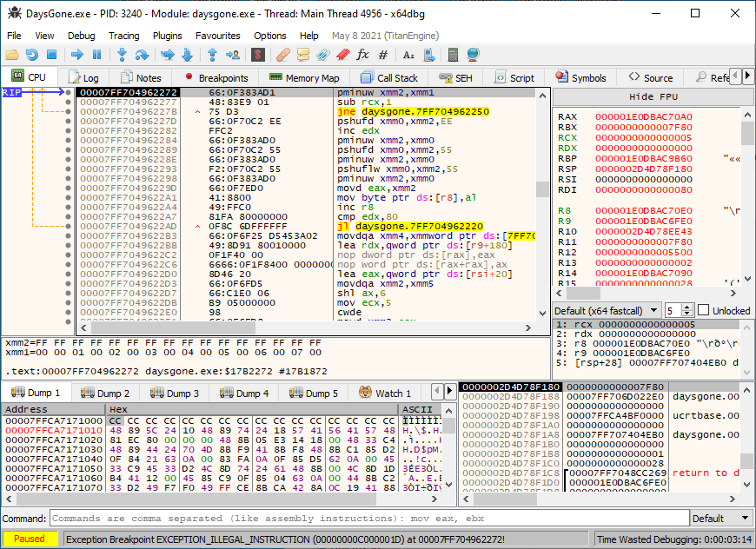Switch to the Dump 2 tab

[x=106, y=393]
